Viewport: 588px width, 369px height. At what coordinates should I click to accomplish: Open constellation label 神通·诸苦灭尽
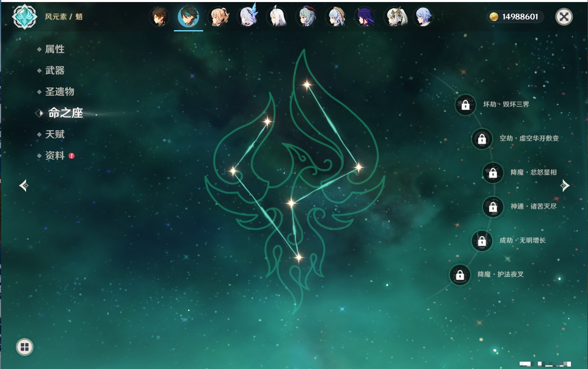[533, 206]
